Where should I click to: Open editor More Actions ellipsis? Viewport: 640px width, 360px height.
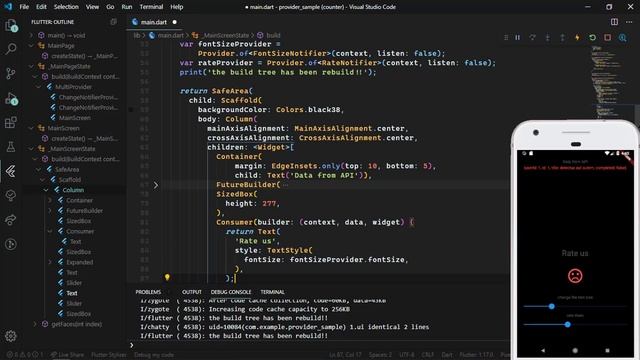coord(629,22)
